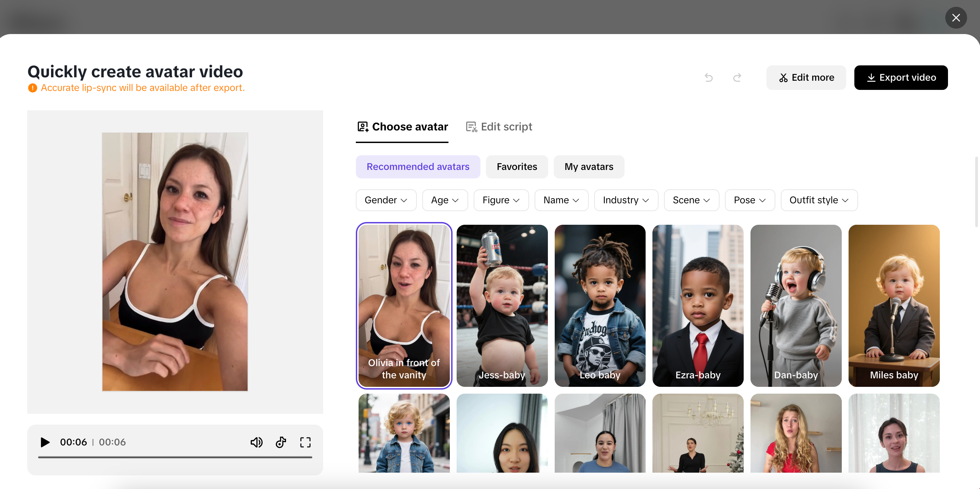The width and height of the screenshot is (980, 489).
Task: Click the video progress bar
Action: point(175,458)
